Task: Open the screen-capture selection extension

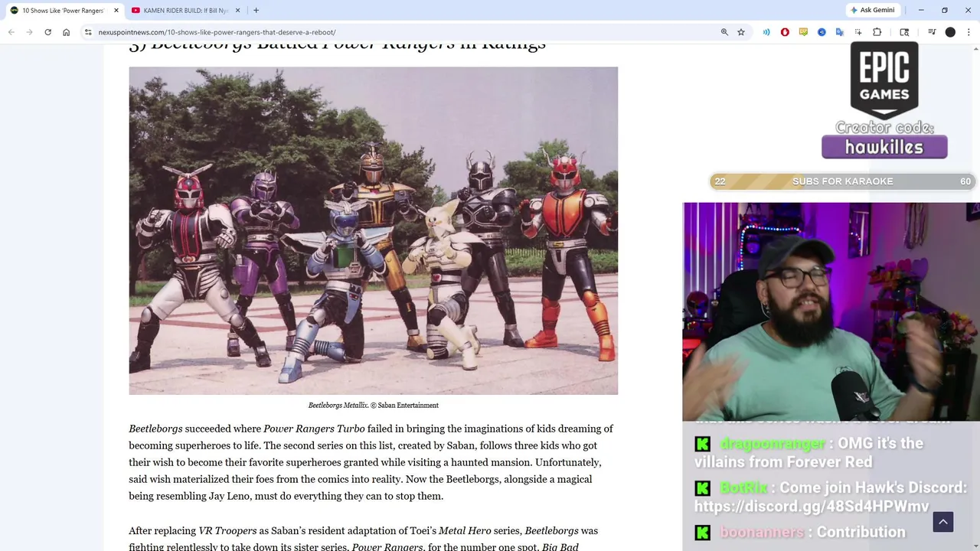Action: click(858, 32)
